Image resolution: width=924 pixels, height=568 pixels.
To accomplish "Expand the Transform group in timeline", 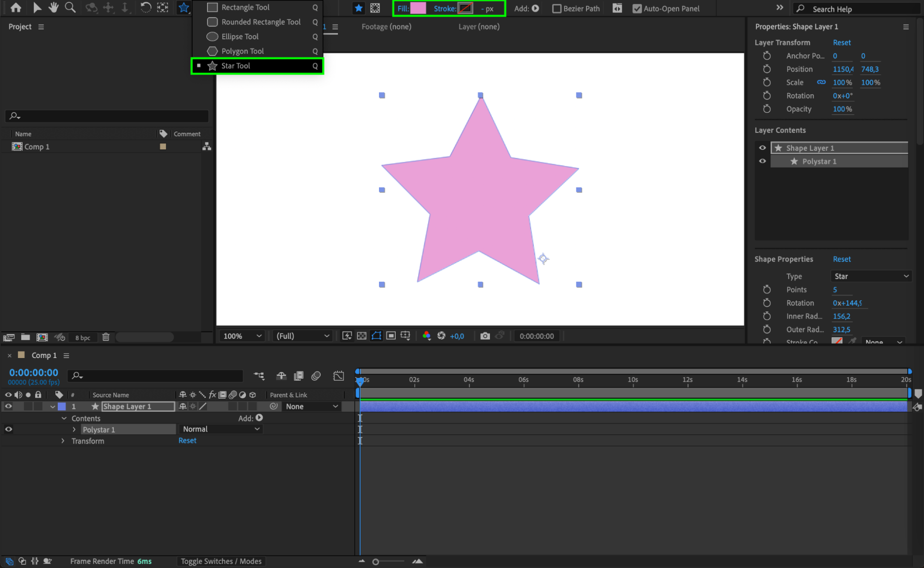I will 63,441.
